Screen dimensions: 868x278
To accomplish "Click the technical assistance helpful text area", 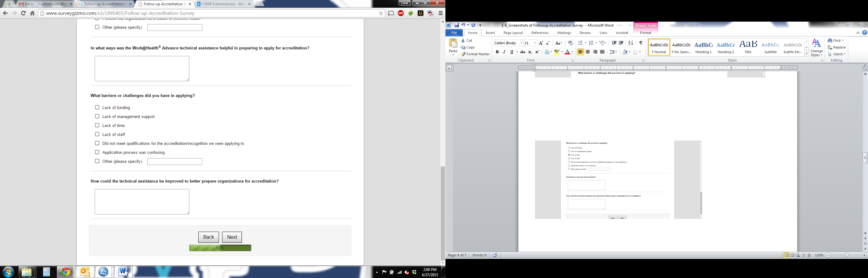I will (x=142, y=68).
